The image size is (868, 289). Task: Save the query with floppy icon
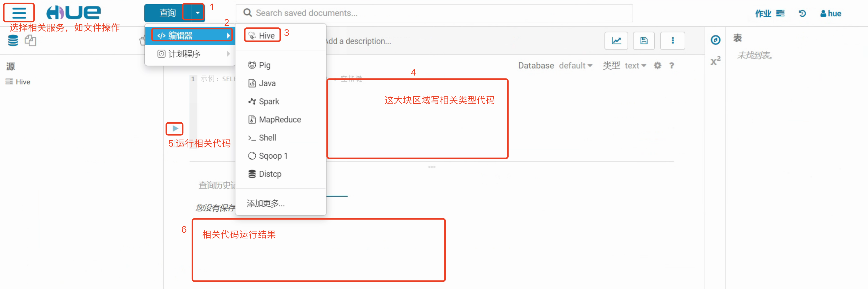coord(644,41)
